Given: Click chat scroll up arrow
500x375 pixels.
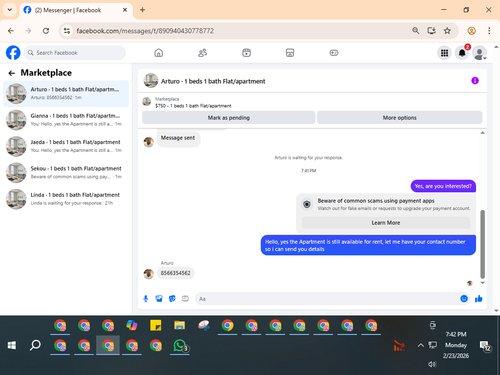Looking at the screenshot, I should [482, 133].
